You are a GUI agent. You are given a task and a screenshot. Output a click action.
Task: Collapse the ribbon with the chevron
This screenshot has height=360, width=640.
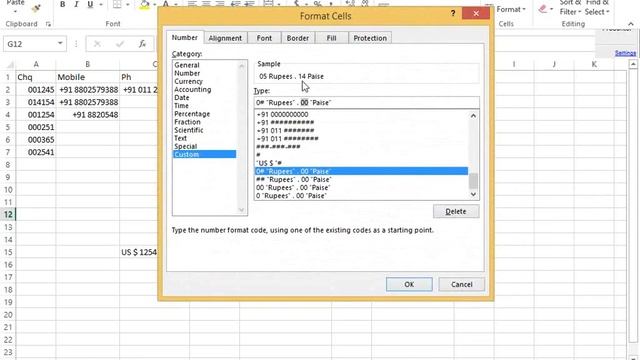631,24
